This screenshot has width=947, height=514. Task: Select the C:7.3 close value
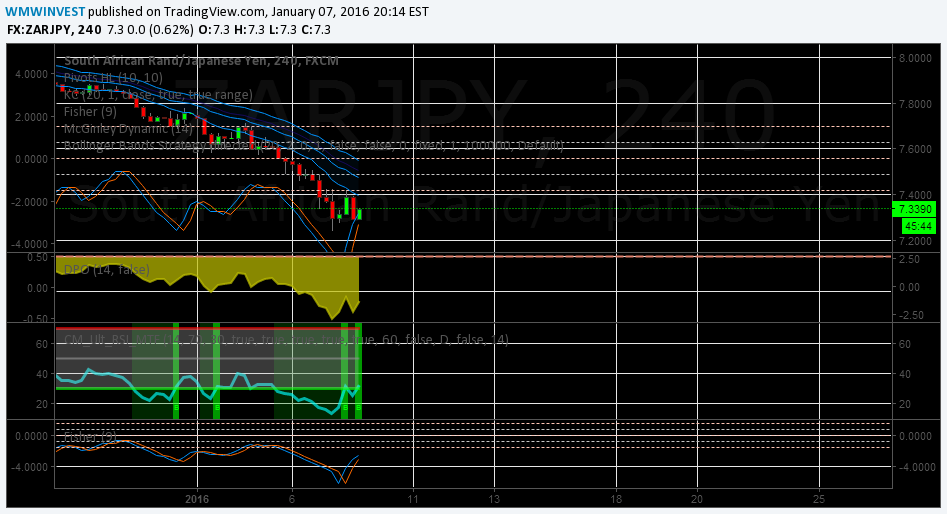point(315,30)
